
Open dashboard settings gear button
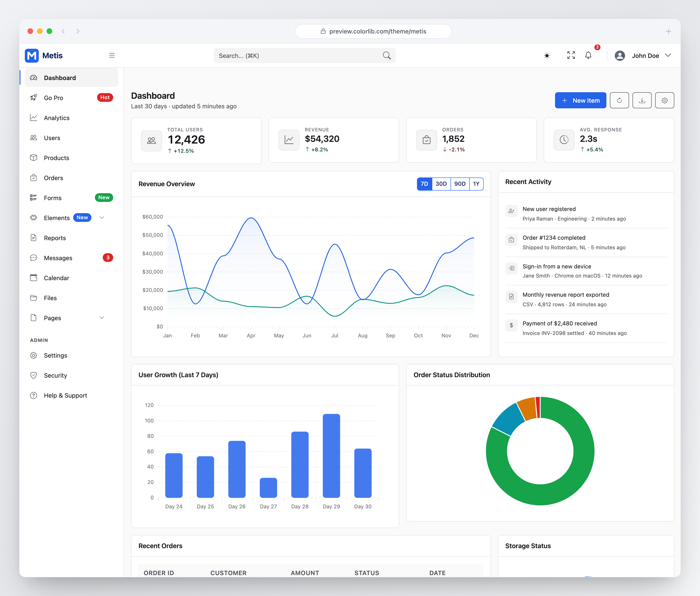pyautogui.click(x=665, y=100)
